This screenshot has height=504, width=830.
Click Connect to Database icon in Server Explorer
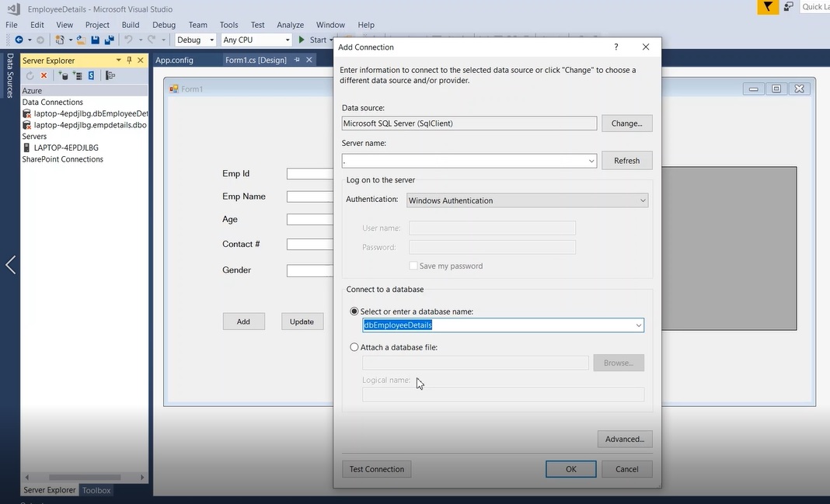(63, 75)
